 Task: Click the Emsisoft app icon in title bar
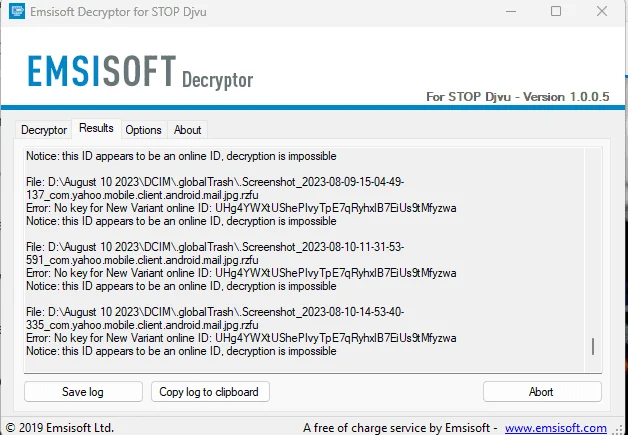coord(17,11)
